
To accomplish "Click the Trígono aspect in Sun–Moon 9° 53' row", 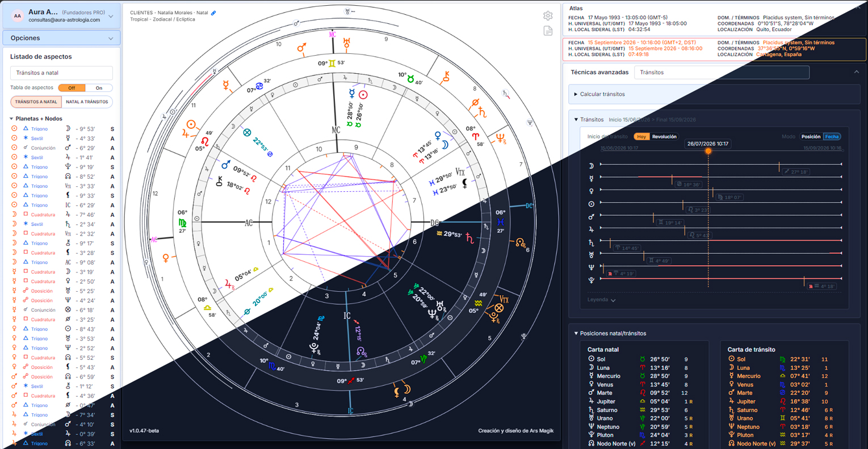I will pyautogui.click(x=39, y=129).
